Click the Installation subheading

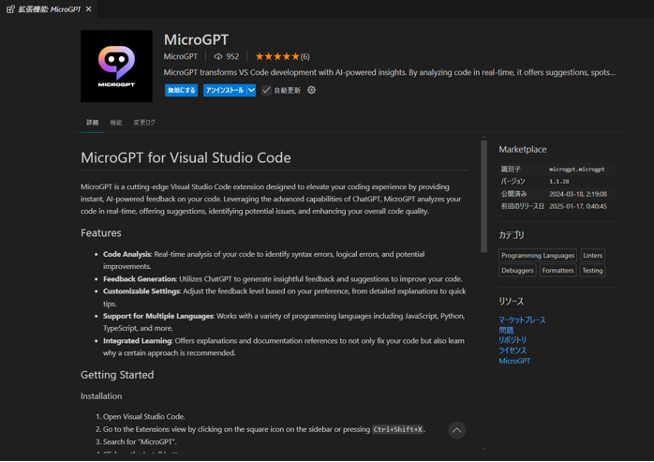[101, 396]
